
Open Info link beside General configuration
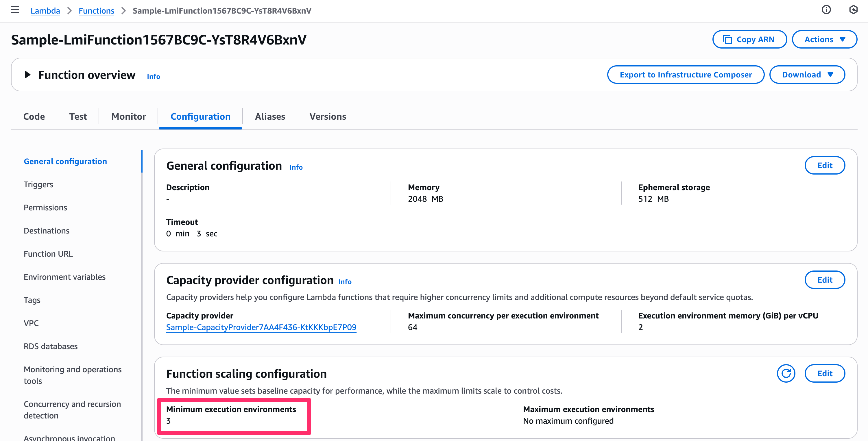296,167
